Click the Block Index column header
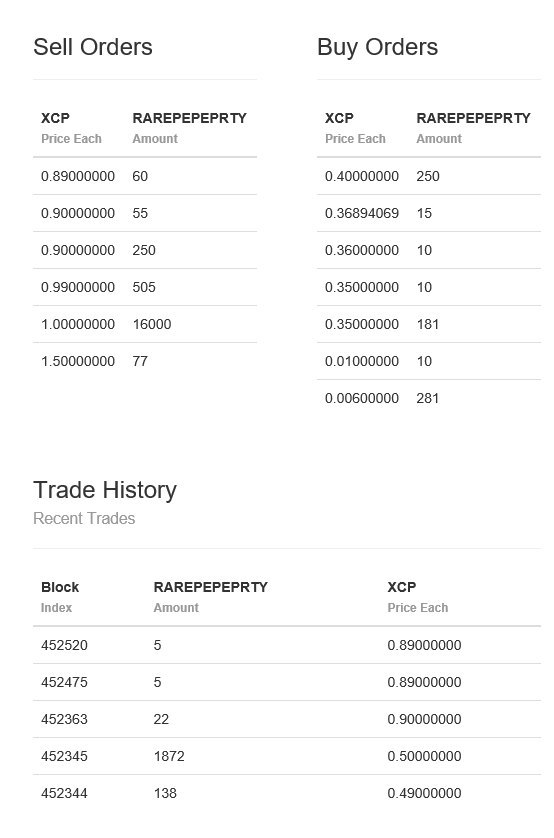The width and height of the screenshot is (554, 838). click(x=60, y=597)
